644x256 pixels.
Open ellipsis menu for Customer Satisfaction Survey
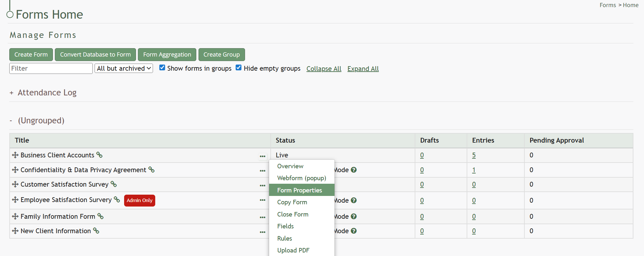(x=263, y=185)
